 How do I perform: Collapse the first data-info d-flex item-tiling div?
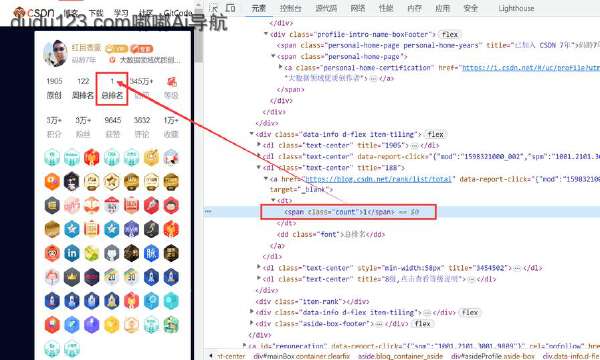click(251, 134)
